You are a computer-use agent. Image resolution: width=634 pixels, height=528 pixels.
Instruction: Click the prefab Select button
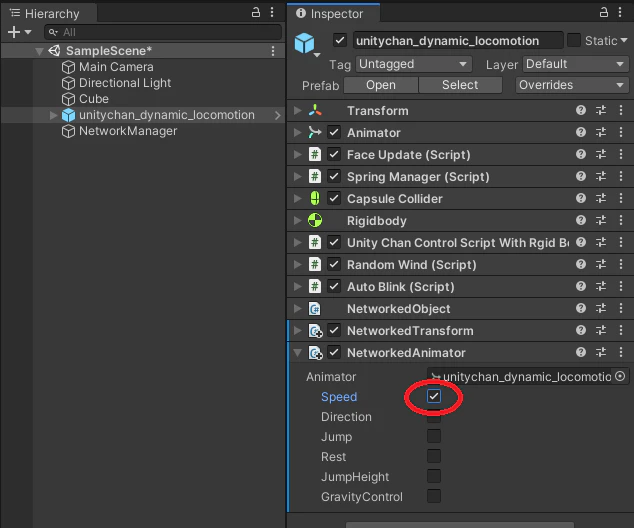(460, 85)
